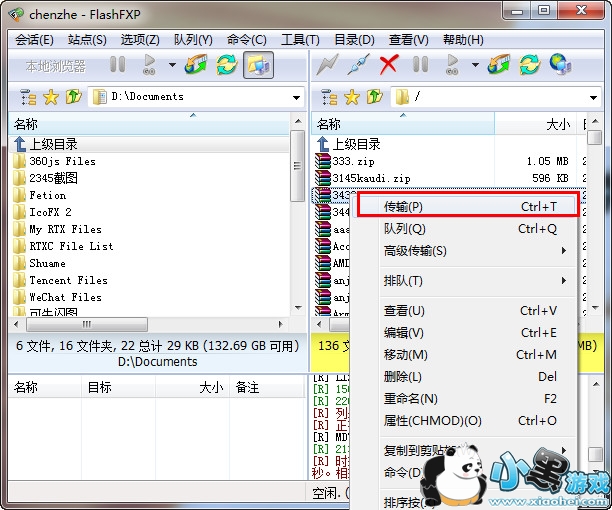Viewport: 612px width, 510px height.
Task: Click the lightning bolt connect icon
Action: click(327, 64)
